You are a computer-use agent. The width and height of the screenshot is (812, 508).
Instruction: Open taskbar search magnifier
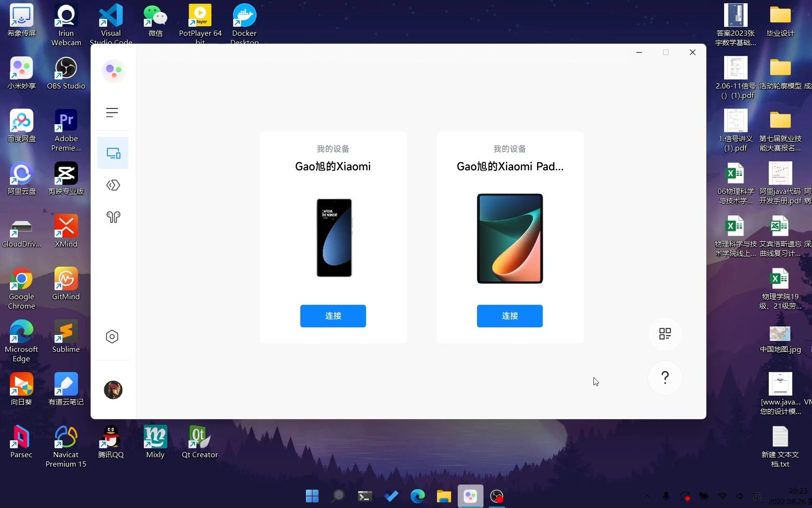pos(338,496)
